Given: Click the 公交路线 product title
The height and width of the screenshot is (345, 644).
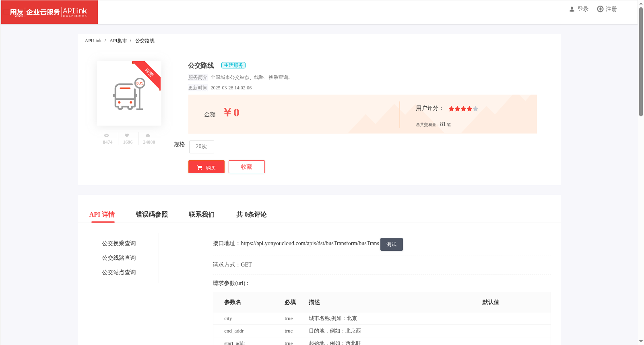Looking at the screenshot, I should coord(201,65).
